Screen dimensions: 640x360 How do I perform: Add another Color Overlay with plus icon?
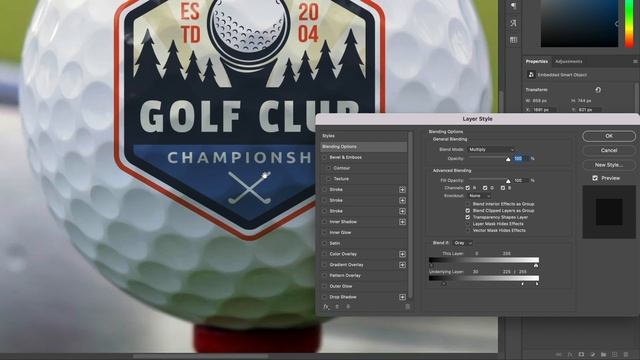click(402, 254)
